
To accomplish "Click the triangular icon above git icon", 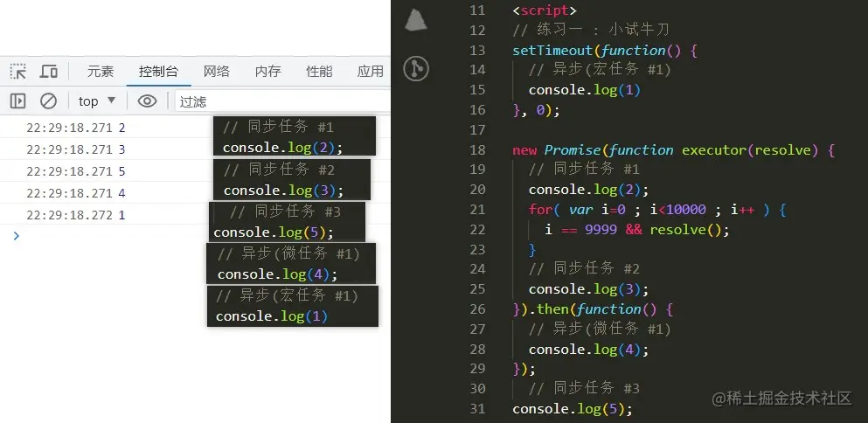I will (x=416, y=20).
